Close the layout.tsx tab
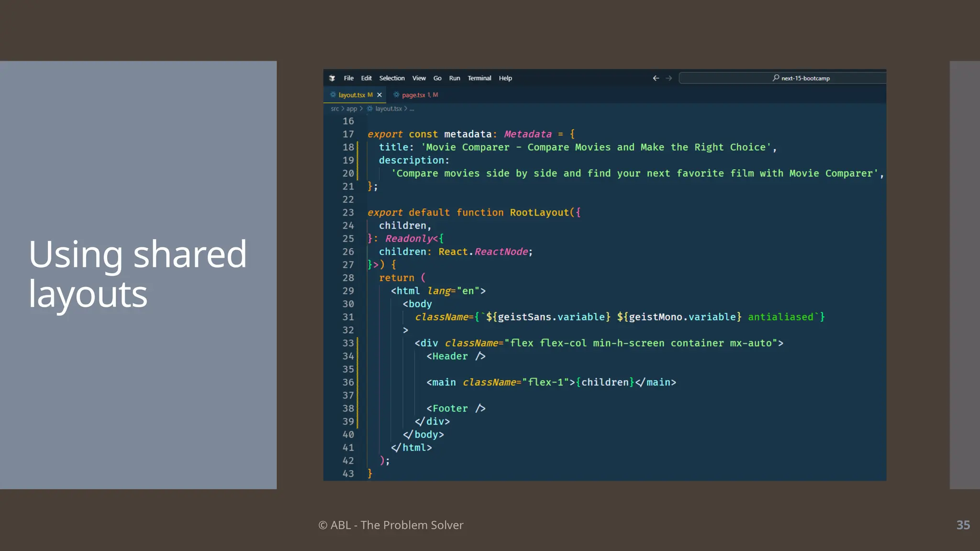The width and height of the screenshot is (980, 551). pyautogui.click(x=379, y=95)
